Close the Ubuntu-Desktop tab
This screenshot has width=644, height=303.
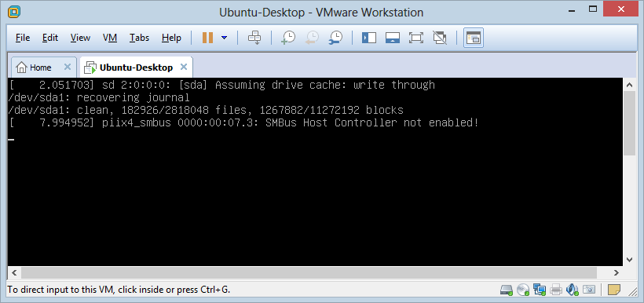[184, 67]
